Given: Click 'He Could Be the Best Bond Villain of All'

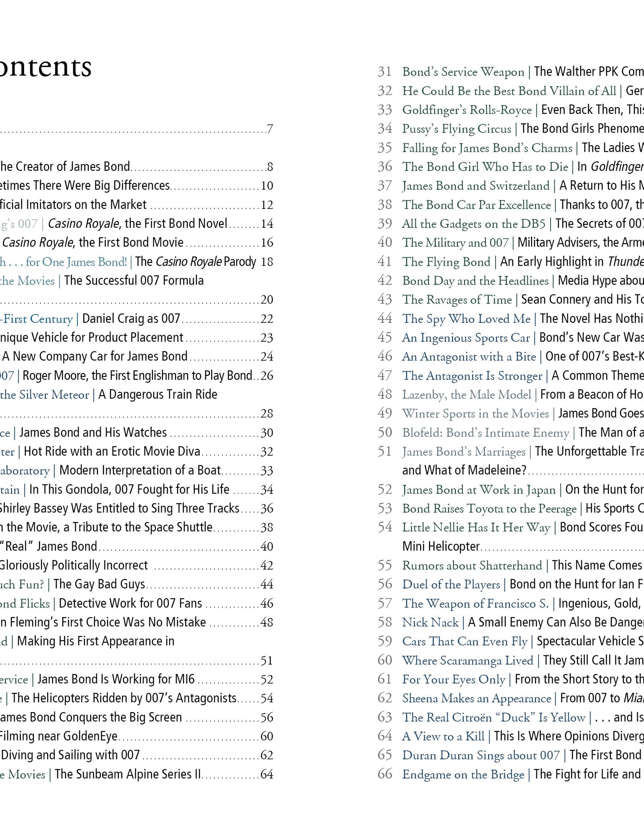Looking at the screenshot, I should click(509, 91).
